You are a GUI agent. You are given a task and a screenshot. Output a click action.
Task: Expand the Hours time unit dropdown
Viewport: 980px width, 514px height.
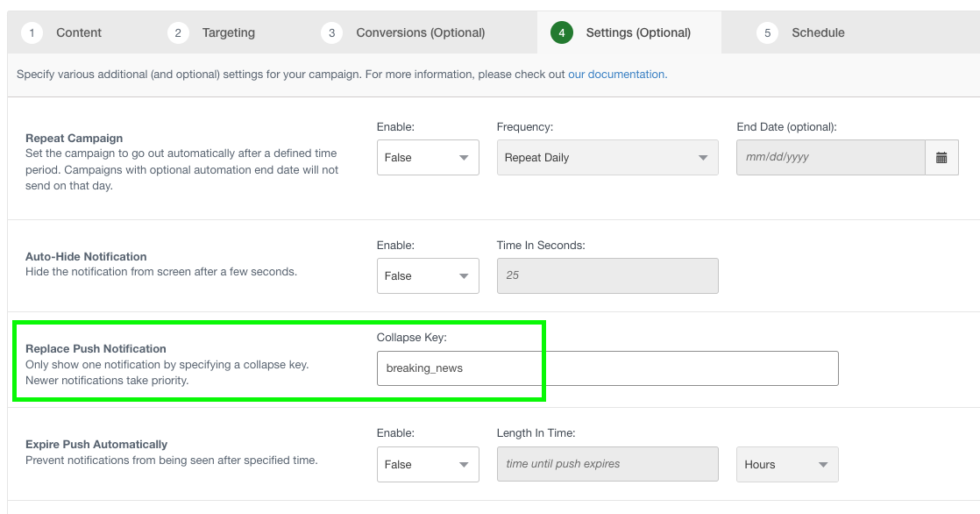(786, 465)
